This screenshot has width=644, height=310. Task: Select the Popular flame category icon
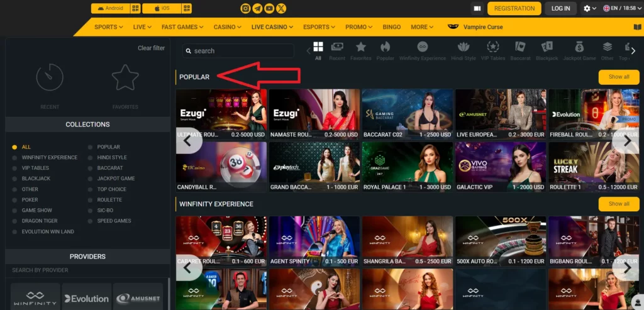tap(386, 50)
